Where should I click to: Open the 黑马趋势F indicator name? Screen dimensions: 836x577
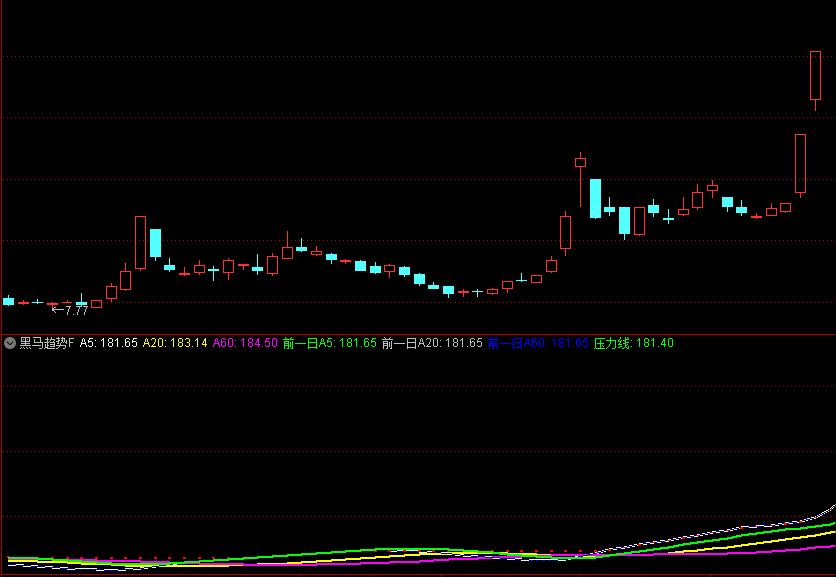pyautogui.click(x=46, y=343)
